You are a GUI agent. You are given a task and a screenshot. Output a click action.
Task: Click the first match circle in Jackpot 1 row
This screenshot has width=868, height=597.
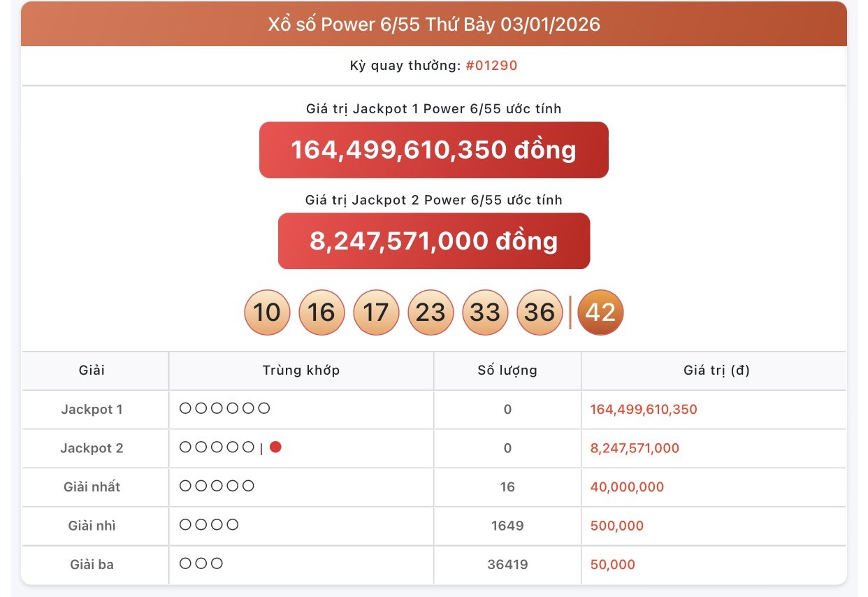(184, 408)
